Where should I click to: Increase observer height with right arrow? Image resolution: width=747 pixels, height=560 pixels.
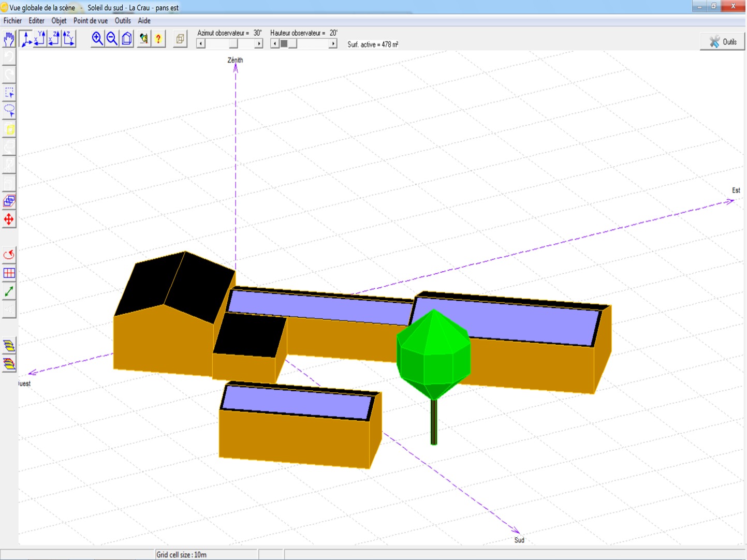point(333,44)
